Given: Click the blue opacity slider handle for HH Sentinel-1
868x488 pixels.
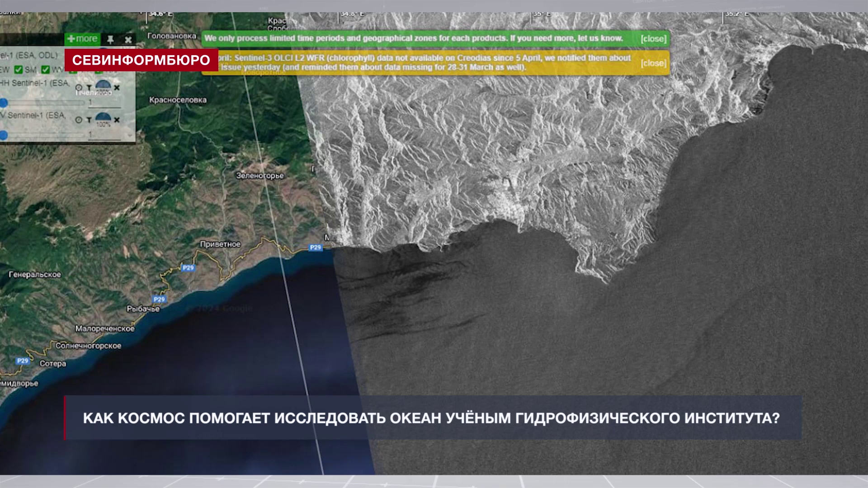Looking at the screenshot, I should [x=4, y=102].
